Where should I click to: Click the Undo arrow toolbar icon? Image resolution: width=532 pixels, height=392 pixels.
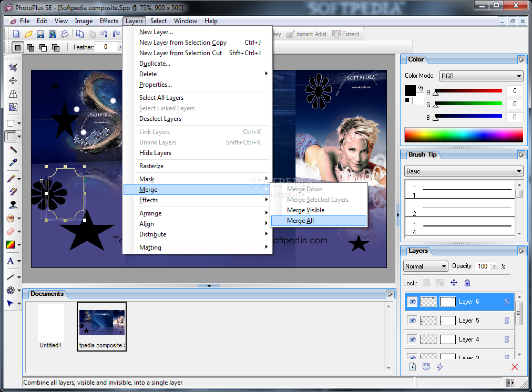coord(104,34)
